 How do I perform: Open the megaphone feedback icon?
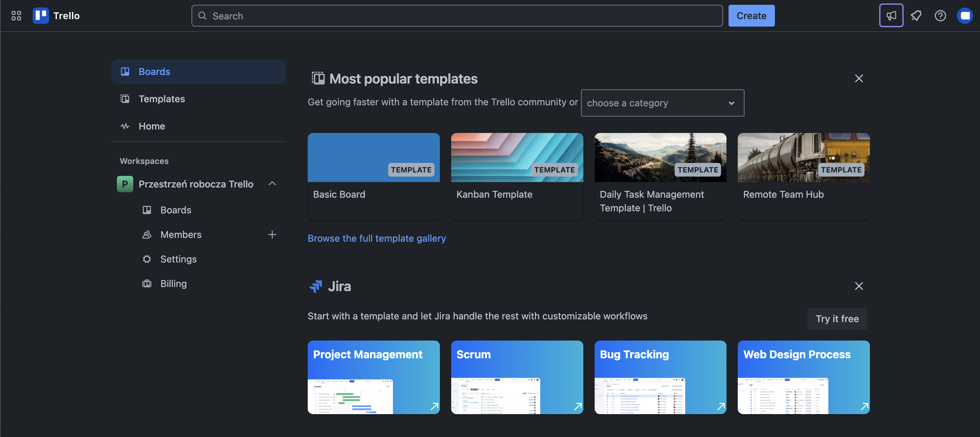pyautogui.click(x=891, y=16)
